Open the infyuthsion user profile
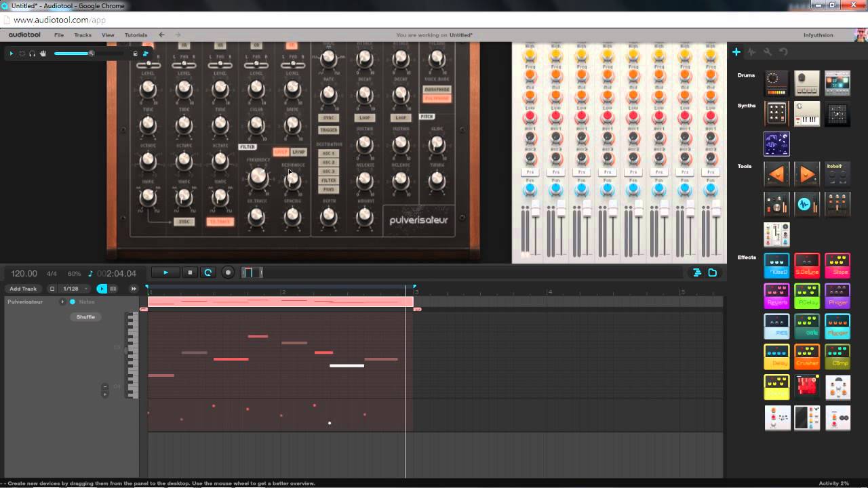868x488 pixels. [x=818, y=35]
